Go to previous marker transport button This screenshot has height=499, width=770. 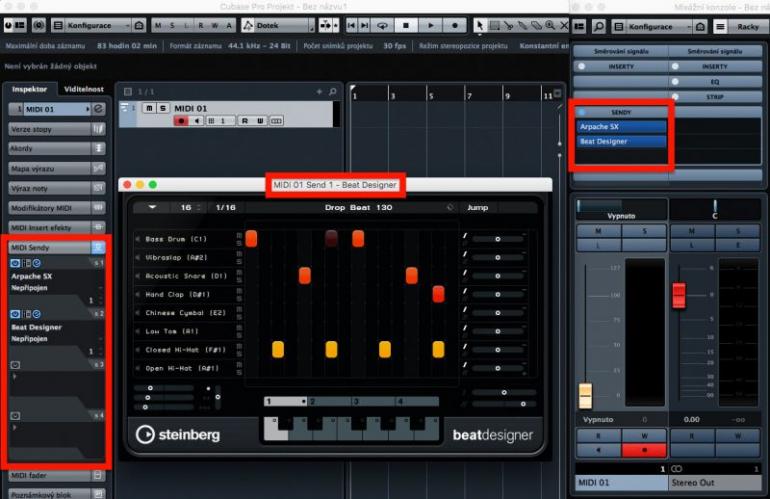351,25
